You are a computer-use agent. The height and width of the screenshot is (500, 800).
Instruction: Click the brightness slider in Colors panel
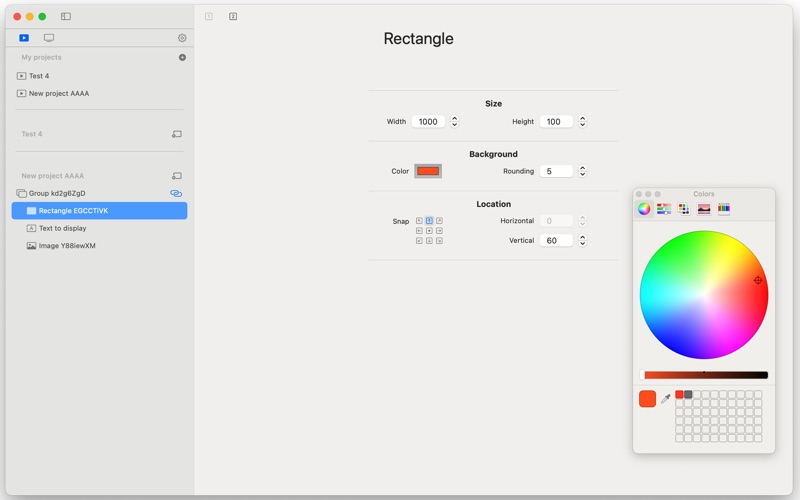704,375
